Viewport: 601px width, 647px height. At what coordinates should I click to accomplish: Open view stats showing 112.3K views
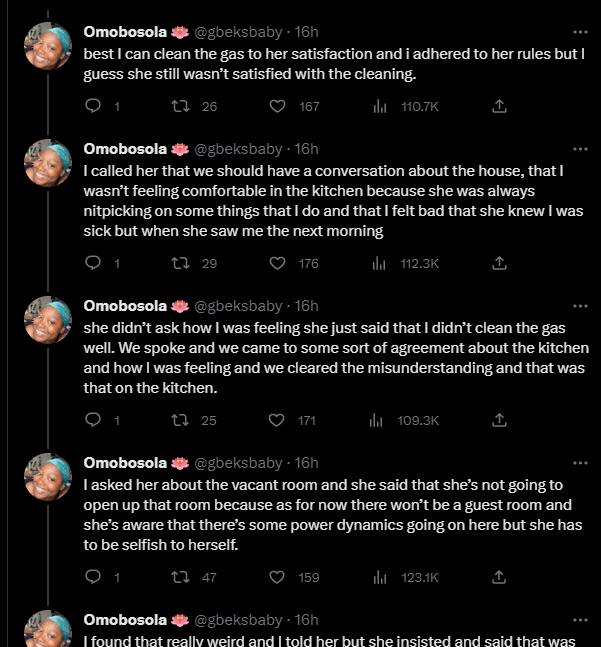(x=379, y=263)
